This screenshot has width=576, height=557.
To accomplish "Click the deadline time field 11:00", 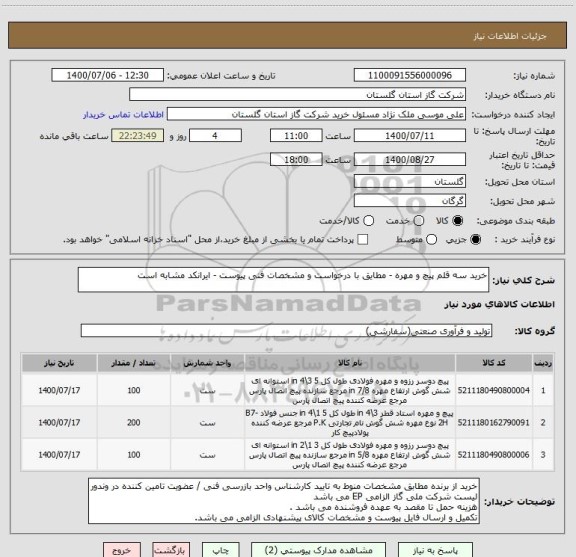I will (296, 136).
